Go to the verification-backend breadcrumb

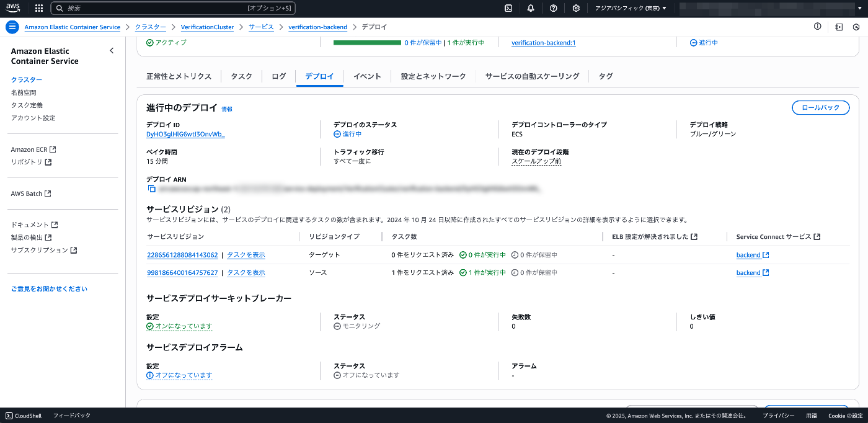317,27
